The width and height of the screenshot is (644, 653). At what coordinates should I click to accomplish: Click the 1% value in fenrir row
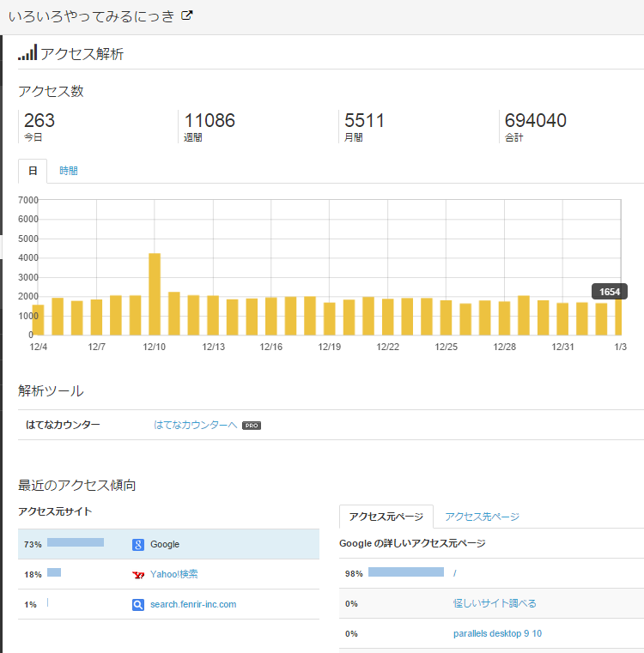30,604
